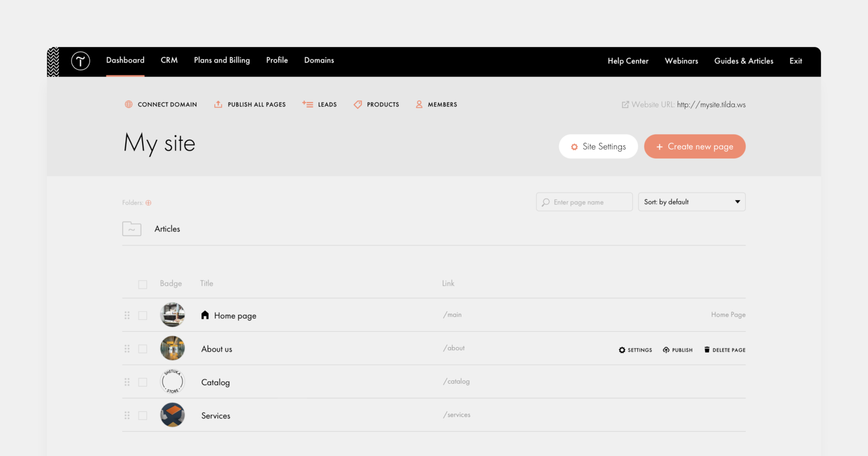
Task: Click the PRODUCTS label
Action: [x=383, y=104]
